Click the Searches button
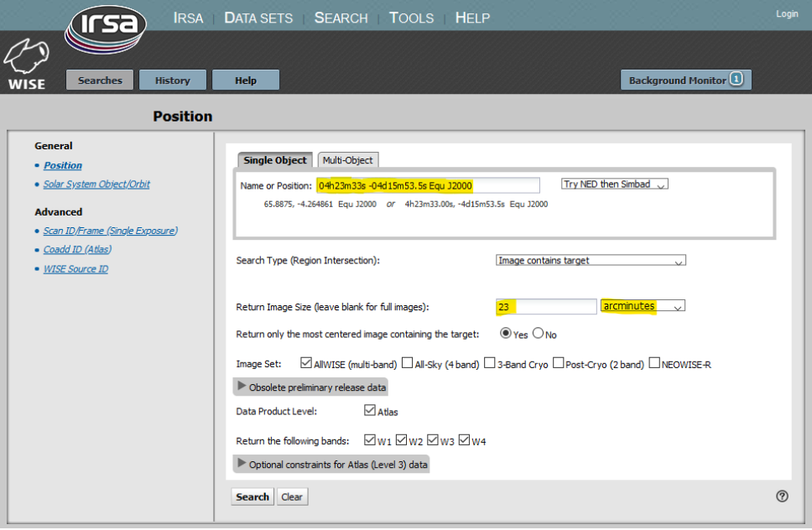 100,81
